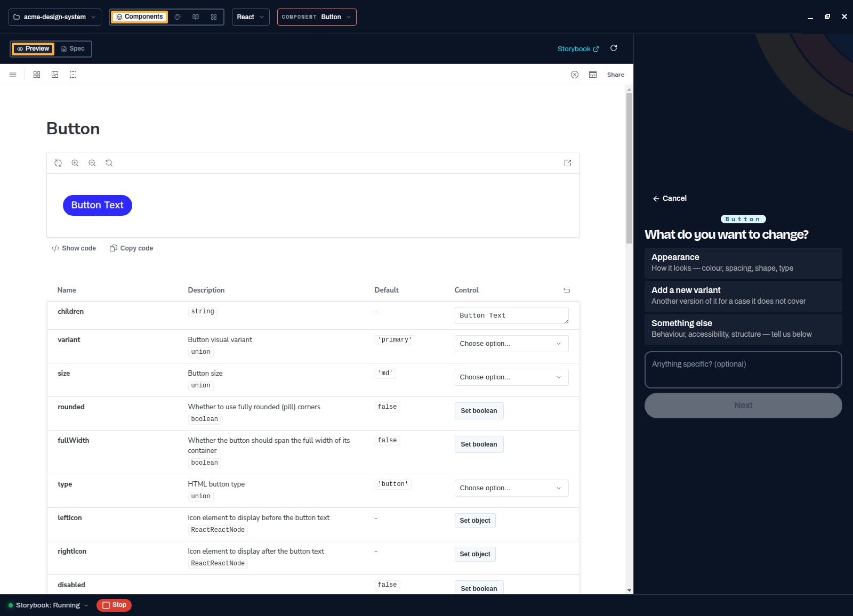This screenshot has width=853, height=616.
Task: Click the Share button
Action: (615, 75)
